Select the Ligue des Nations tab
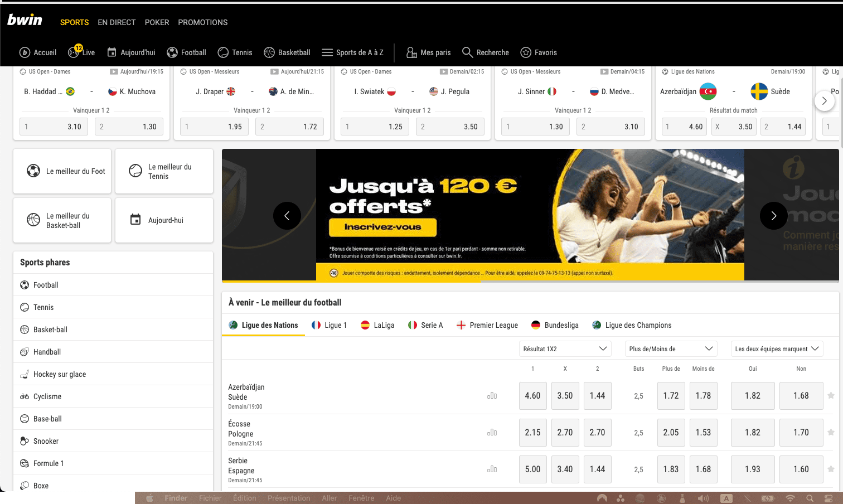The width and height of the screenshot is (843, 504). point(263,325)
